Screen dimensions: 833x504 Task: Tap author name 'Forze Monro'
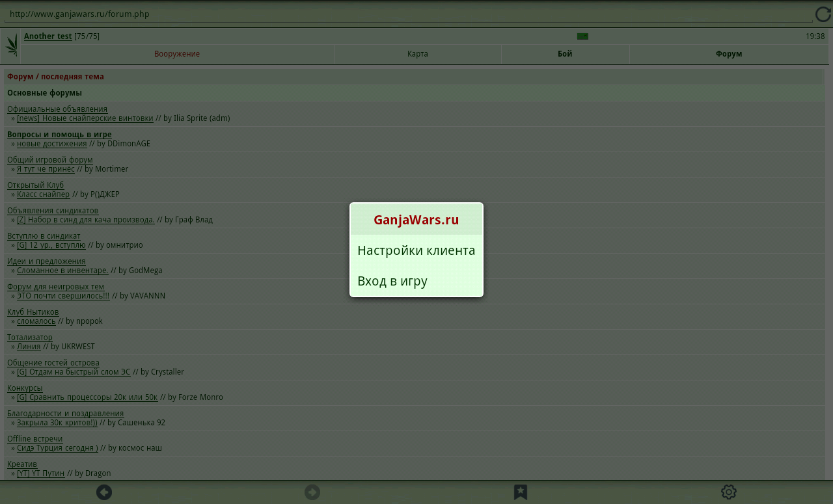point(200,397)
